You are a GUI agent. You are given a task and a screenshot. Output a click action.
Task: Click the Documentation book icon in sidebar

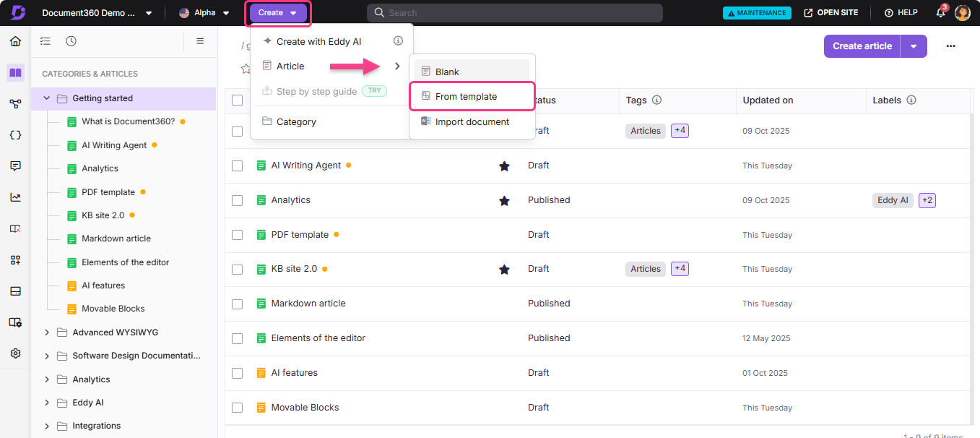click(15, 73)
